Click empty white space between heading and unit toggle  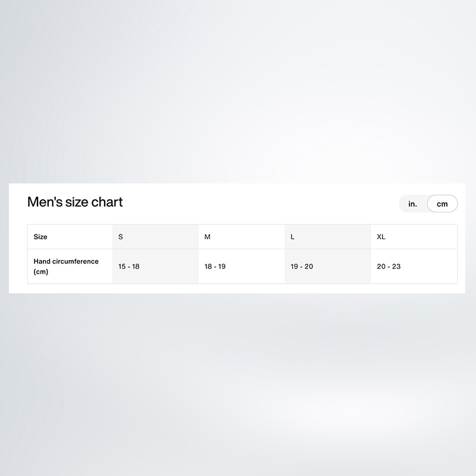tap(258, 203)
